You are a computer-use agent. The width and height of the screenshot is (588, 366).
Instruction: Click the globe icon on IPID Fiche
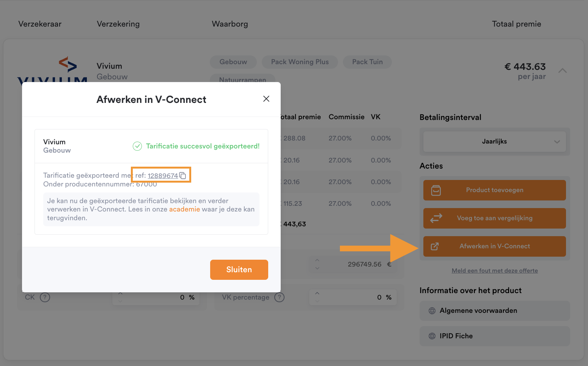click(x=432, y=336)
